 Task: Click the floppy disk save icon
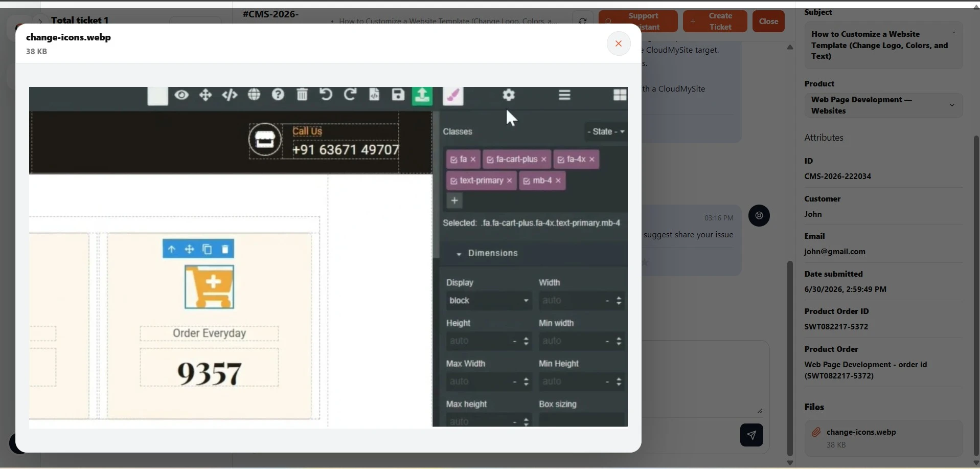(x=398, y=95)
